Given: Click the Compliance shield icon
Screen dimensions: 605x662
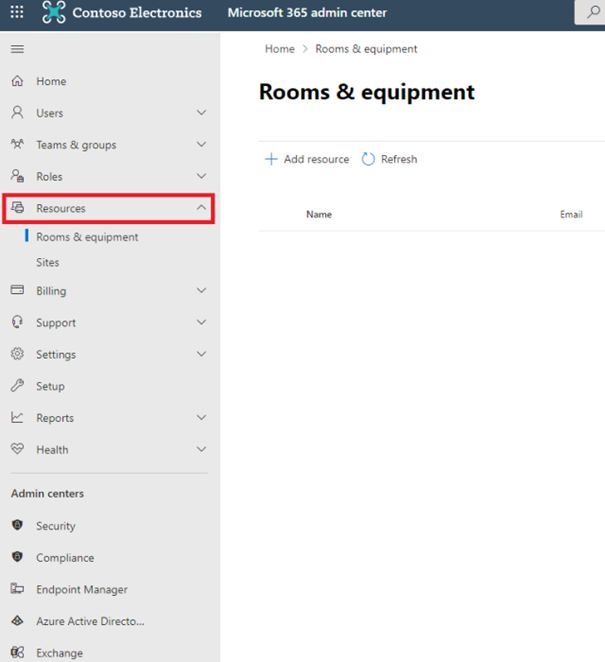Looking at the screenshot, I should [x=17, y=556].
